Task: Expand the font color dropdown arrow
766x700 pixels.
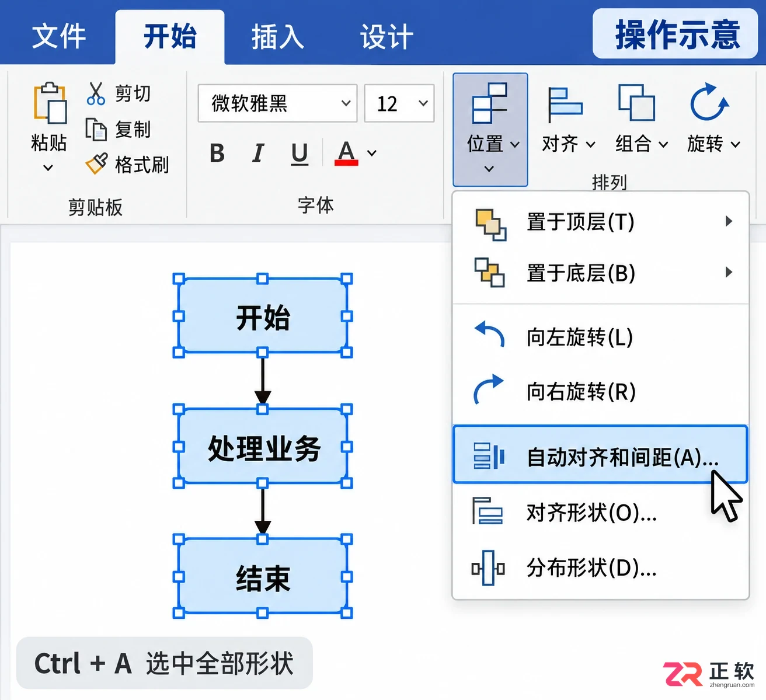Action: [x=372, y=153]
